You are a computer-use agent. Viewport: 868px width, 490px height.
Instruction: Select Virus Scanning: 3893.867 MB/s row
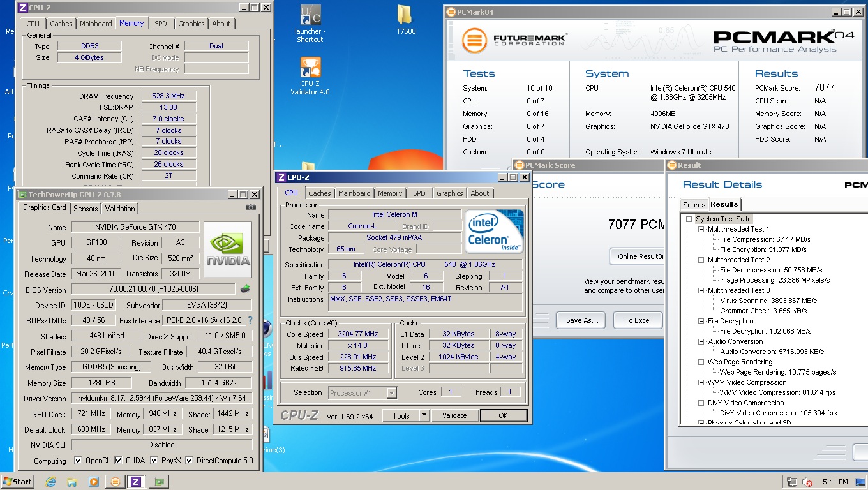(768, 301)
